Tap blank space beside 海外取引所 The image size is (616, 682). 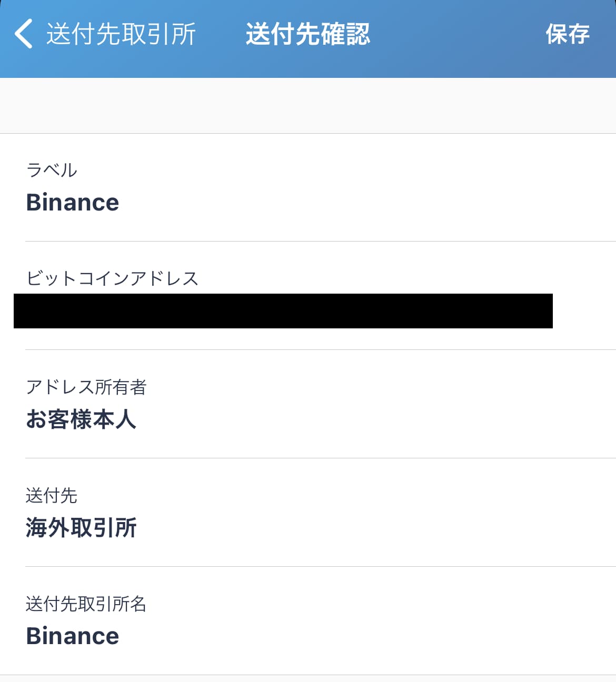(x=369, y=528)
